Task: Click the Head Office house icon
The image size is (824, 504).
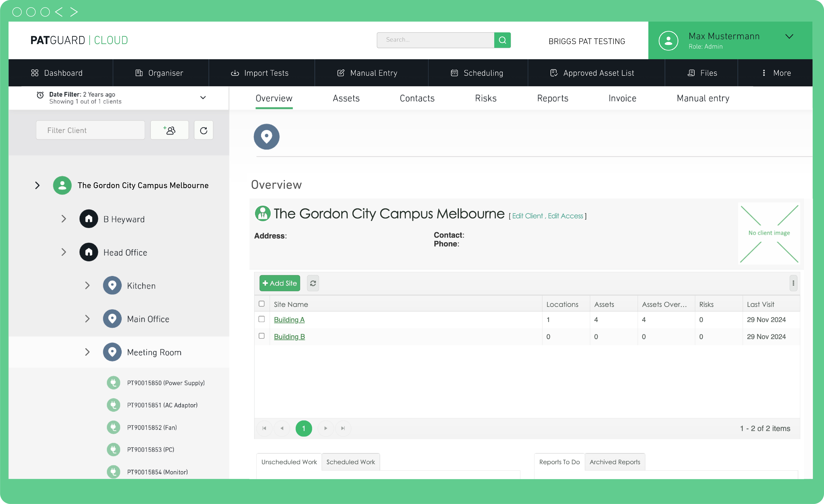Action: coord(89,252)
